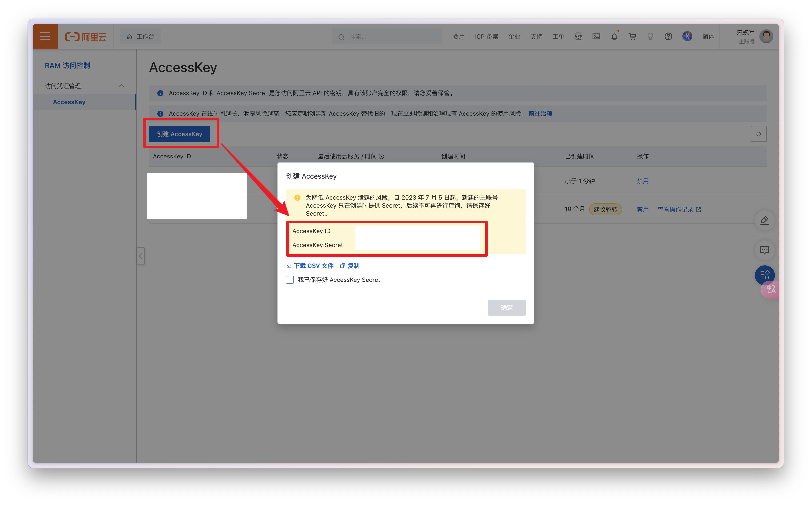The width and height of the screenshot is (812, 505).
Task: Click the round purple assistant icon
Action: [687, 36]
